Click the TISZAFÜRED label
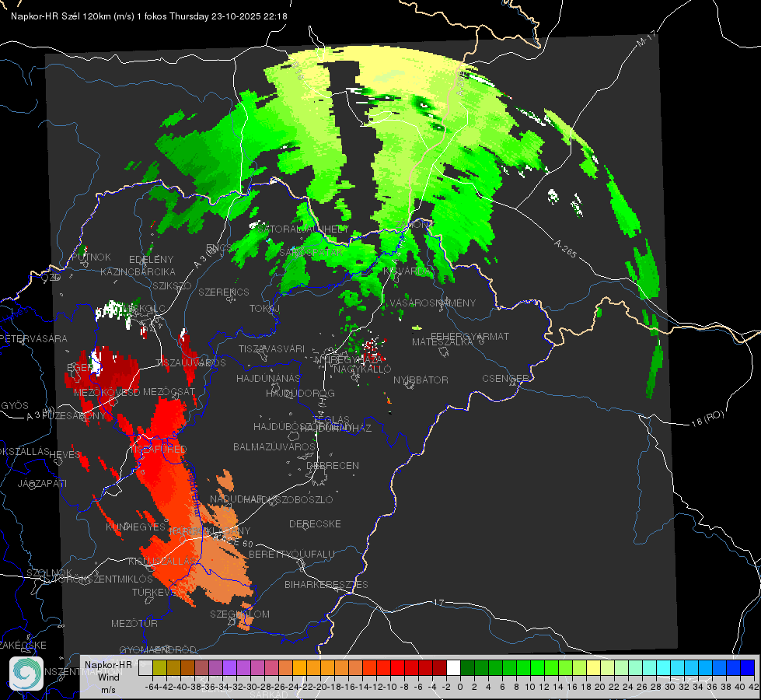The width and height of the screenshot is (761, 700). pyautogui.click(x=158, y=450)
